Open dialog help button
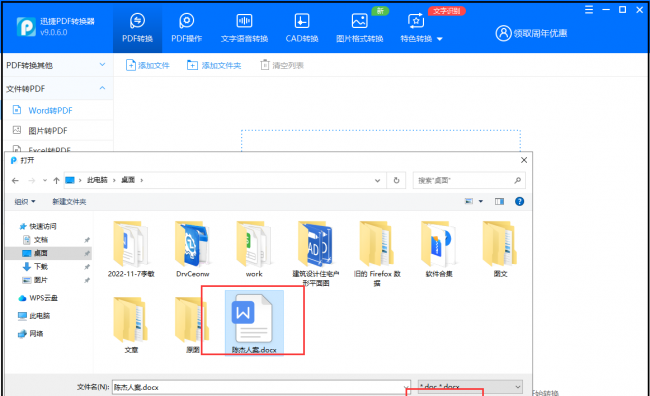 [x=519, y=202]
